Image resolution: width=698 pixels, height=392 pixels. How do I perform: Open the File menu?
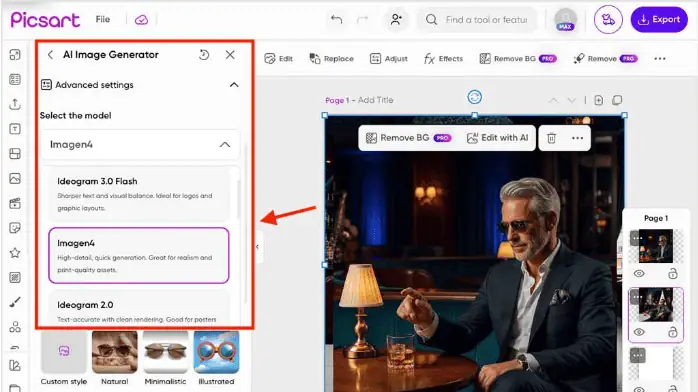102,20
